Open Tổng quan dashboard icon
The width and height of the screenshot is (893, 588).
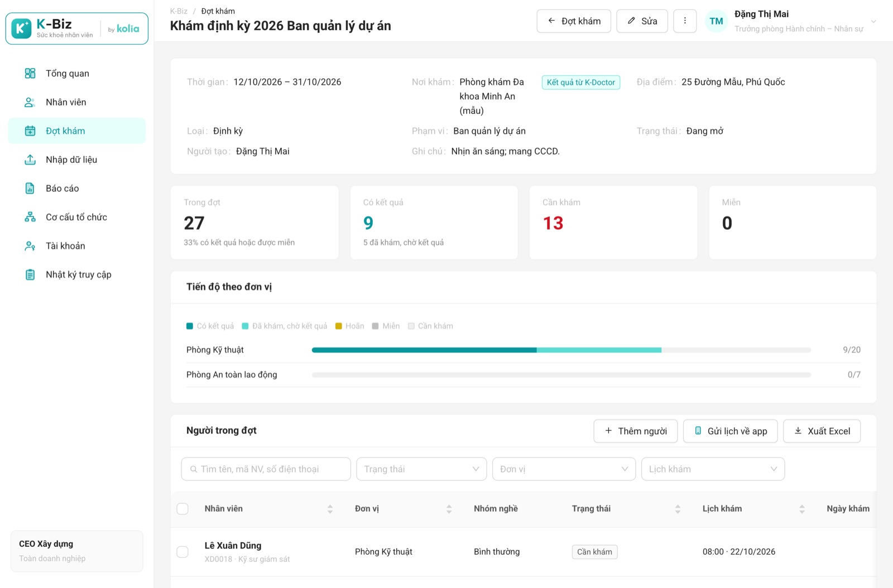click(x=30, y=74)
